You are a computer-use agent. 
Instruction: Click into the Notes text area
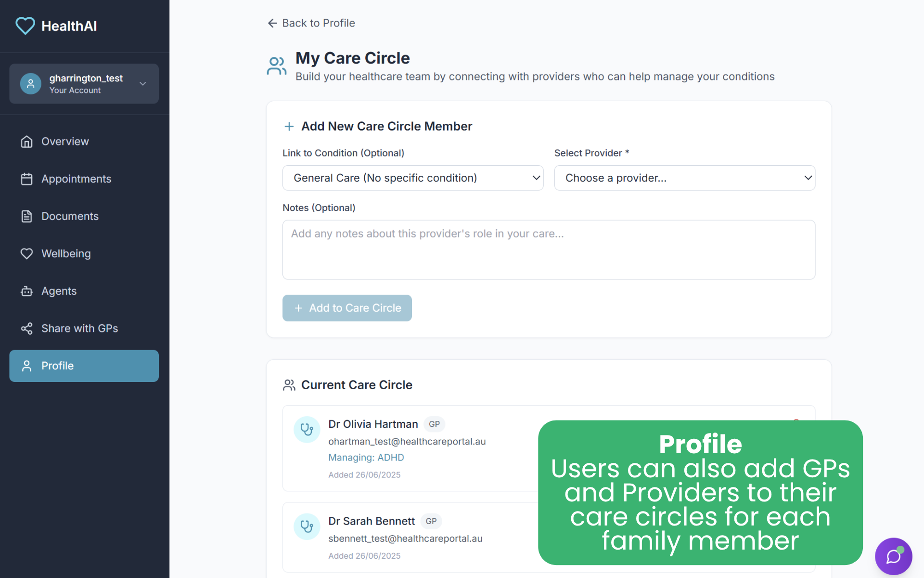coord(549,250)
